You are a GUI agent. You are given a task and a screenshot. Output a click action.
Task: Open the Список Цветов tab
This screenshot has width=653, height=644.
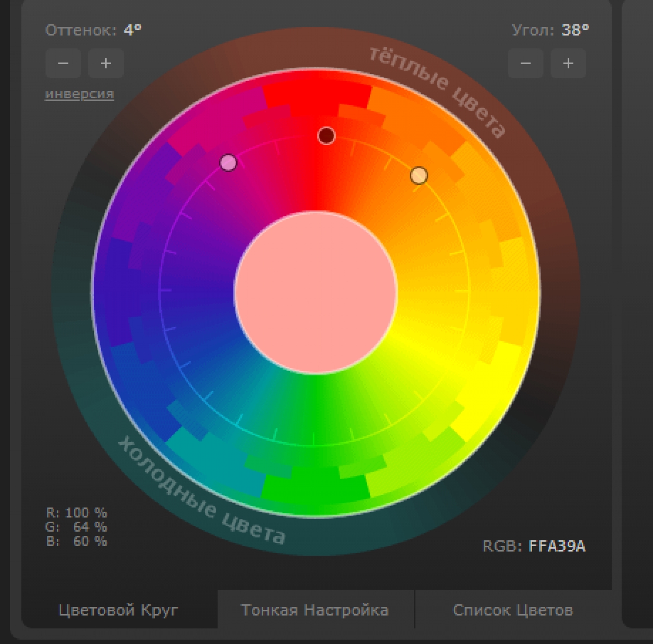click(513, 610)
